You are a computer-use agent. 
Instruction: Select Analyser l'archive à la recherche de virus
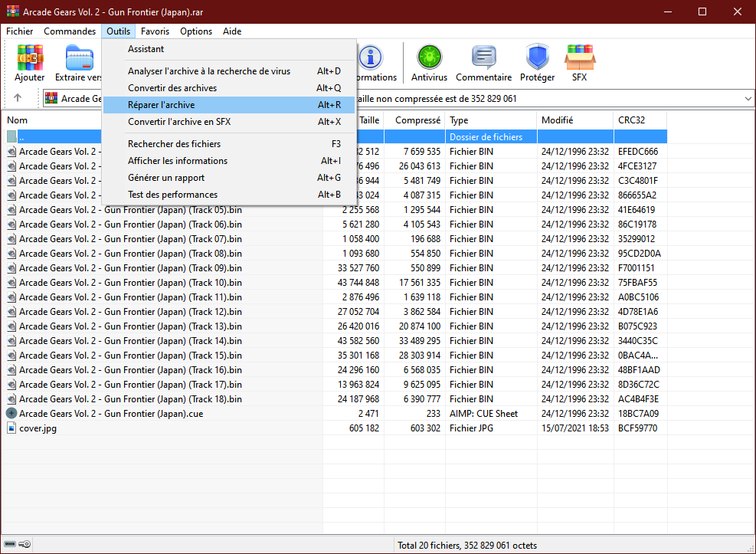229,70
